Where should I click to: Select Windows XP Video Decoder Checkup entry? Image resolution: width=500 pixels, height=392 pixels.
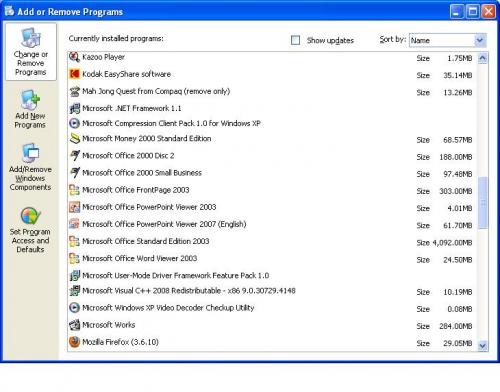tap(168, 308)
